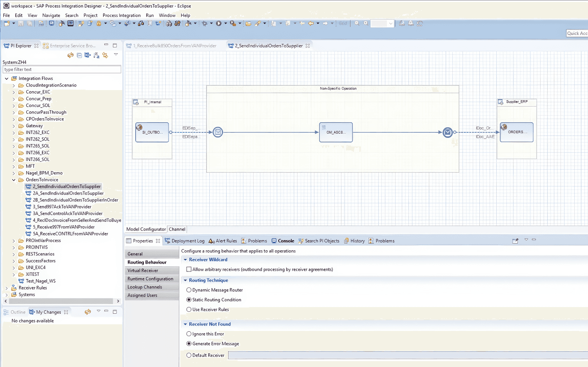Open the General properties section
The width and height of the screenshot is (588, 367).
click(152, 254)
